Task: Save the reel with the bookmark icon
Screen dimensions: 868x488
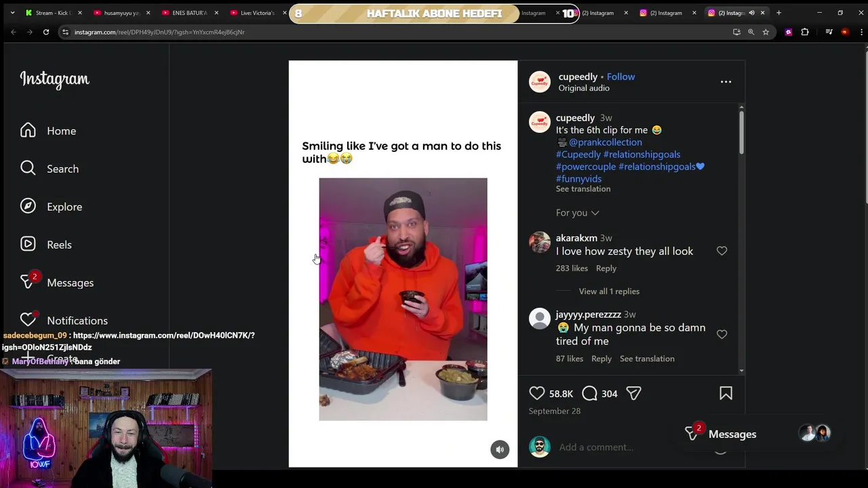Action: pos(726,393)
